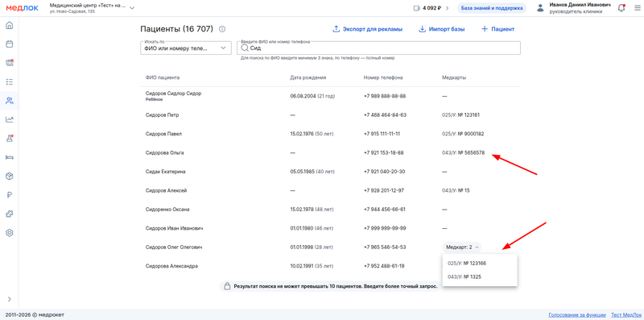Open patient Сидорова Александра
The height and width of the screenshot is (320, 644).
[171, 266]
